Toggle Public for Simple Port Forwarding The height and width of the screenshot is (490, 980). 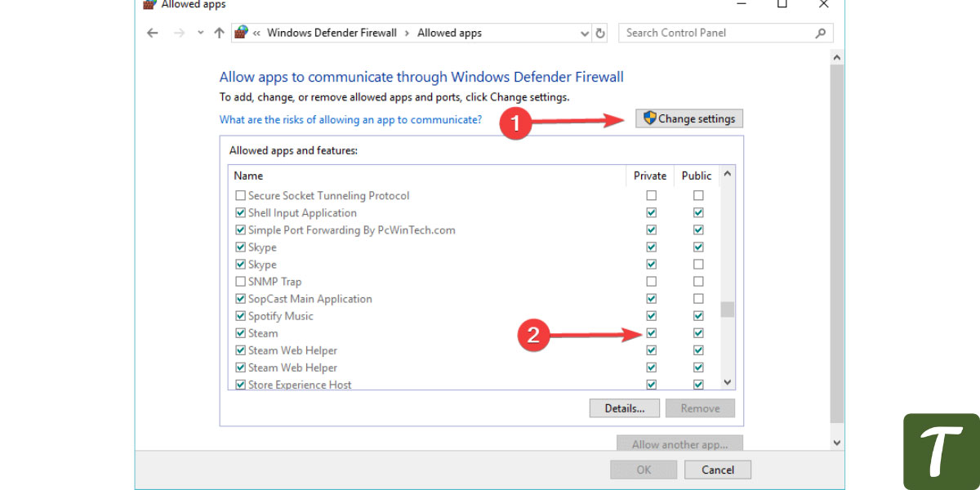(x=698, y=230)
